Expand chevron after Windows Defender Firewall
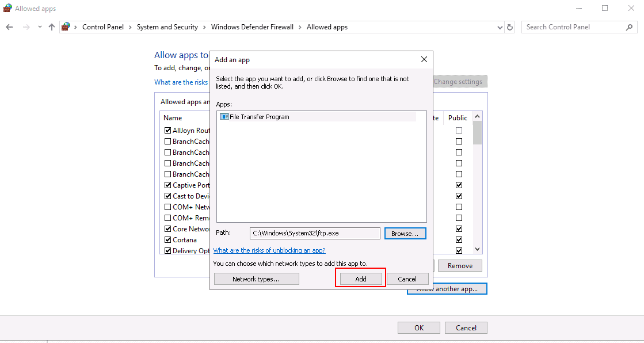The image size is (644, 343). (300, 27)
